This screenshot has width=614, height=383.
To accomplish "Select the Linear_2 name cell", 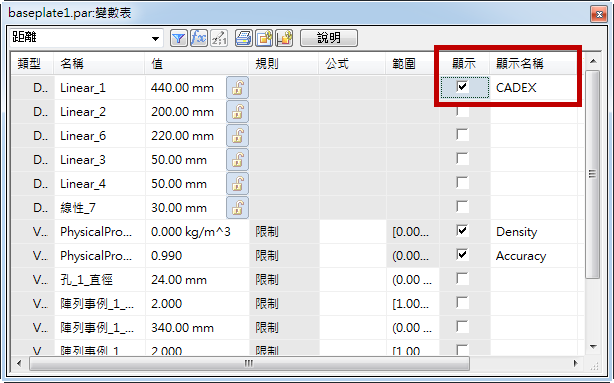I will (99, 112).
